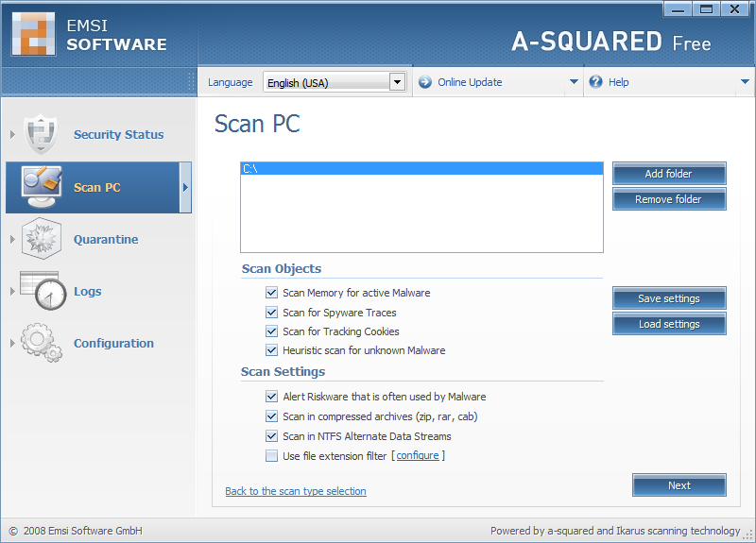The width and height of the screenshot is (756, 543).
Task: Click the sidebar splitter grip dots
Action: [x=191, y=82]
